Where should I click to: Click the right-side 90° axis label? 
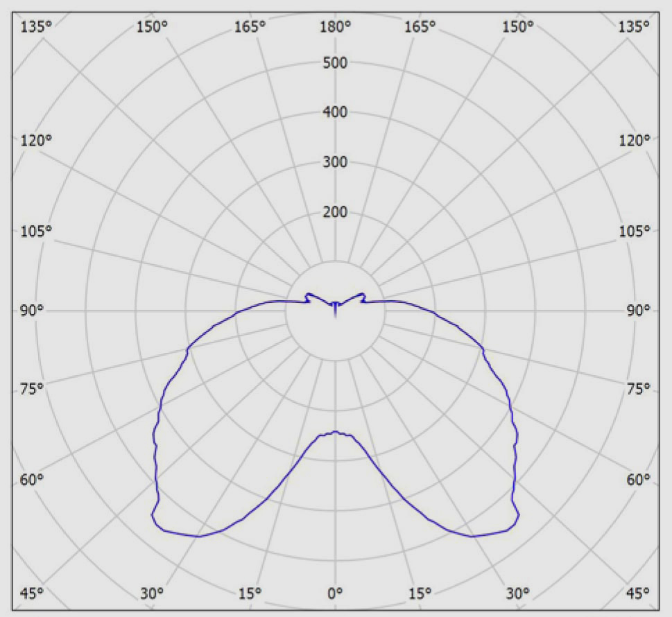pos(638,311)
